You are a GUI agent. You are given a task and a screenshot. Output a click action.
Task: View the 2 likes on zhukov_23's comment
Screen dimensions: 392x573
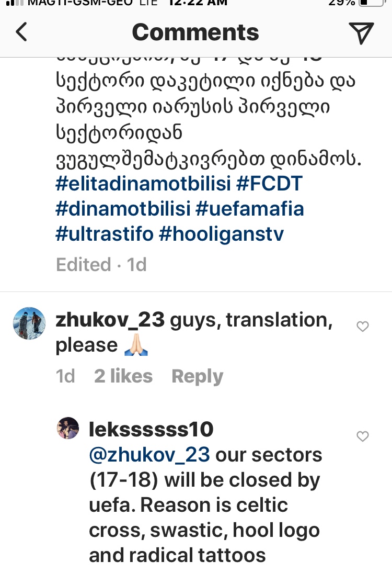click(123, 376)
